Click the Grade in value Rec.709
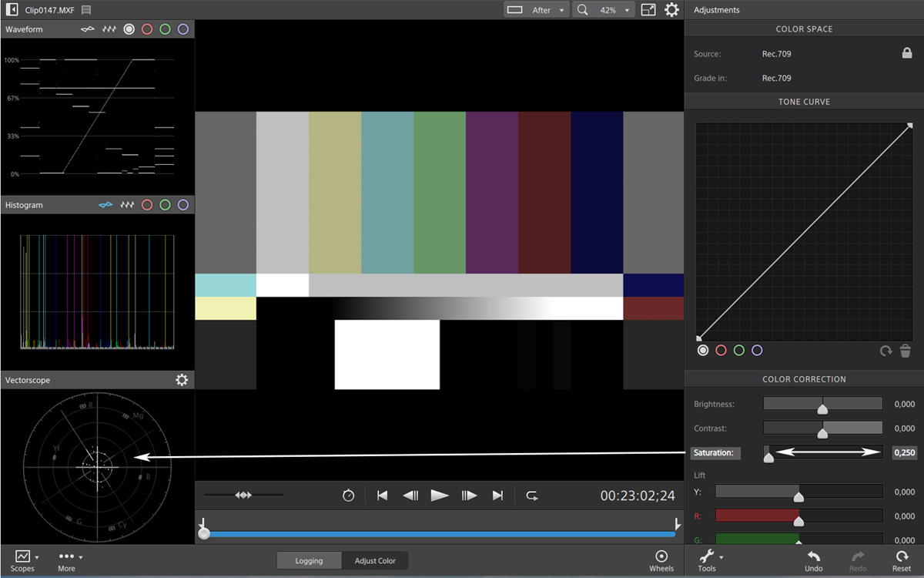This screenshot has height=578, width=924. (777, 78)
